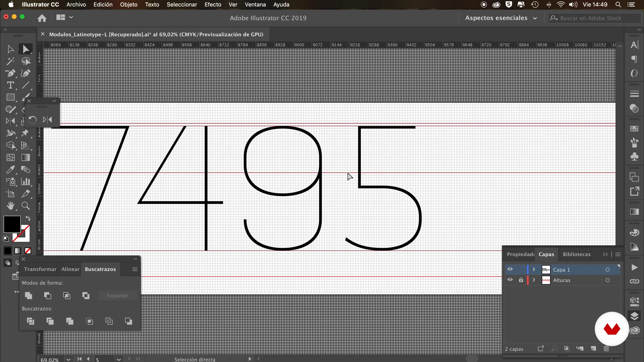This screenshot has height=362, width=644.
Task: Create new layer in Capas panel
Action: click(x=593, y=349)
